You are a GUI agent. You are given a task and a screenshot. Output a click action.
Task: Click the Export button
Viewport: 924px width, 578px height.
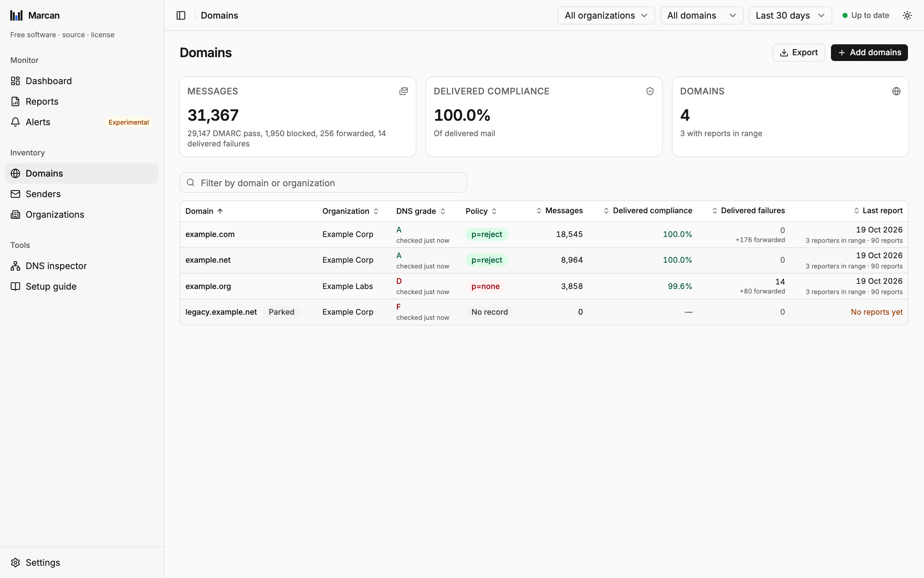tap(798, 52)
